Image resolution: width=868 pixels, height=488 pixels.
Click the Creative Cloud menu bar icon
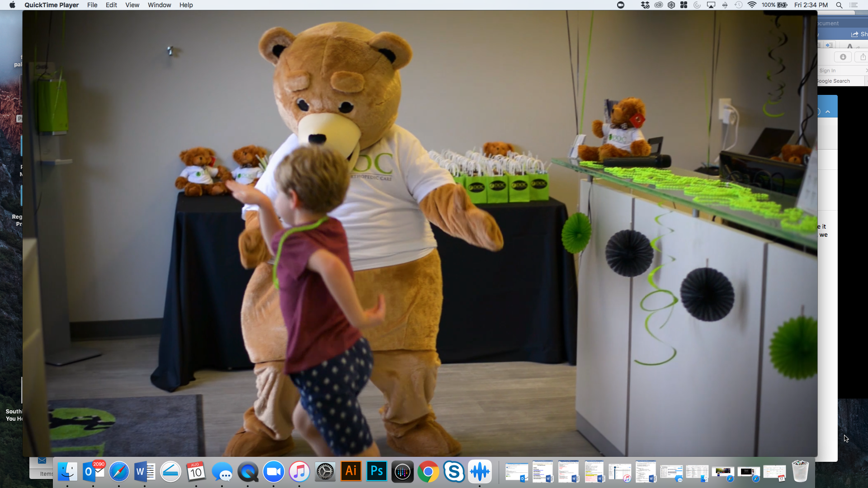pyautogui.click(x=659, y=5)
